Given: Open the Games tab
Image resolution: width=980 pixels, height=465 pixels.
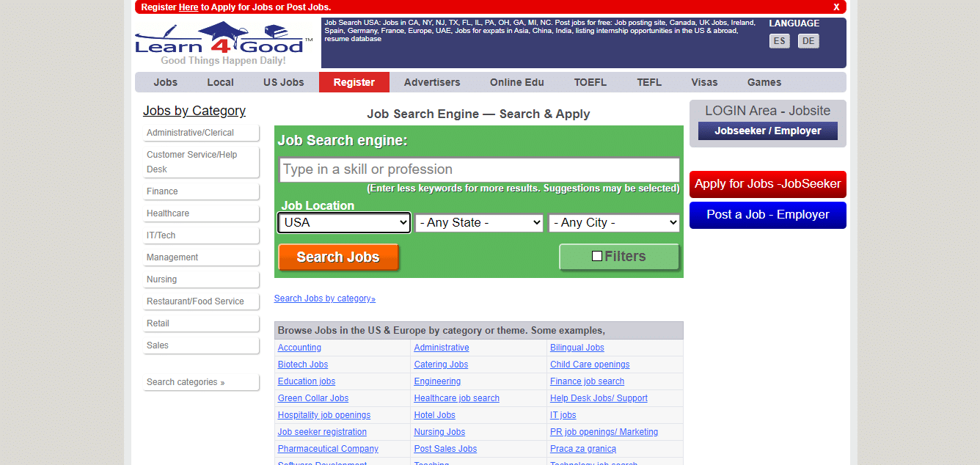Looking at the screenshot, I should pyautogui.click(x=764, y=82).
